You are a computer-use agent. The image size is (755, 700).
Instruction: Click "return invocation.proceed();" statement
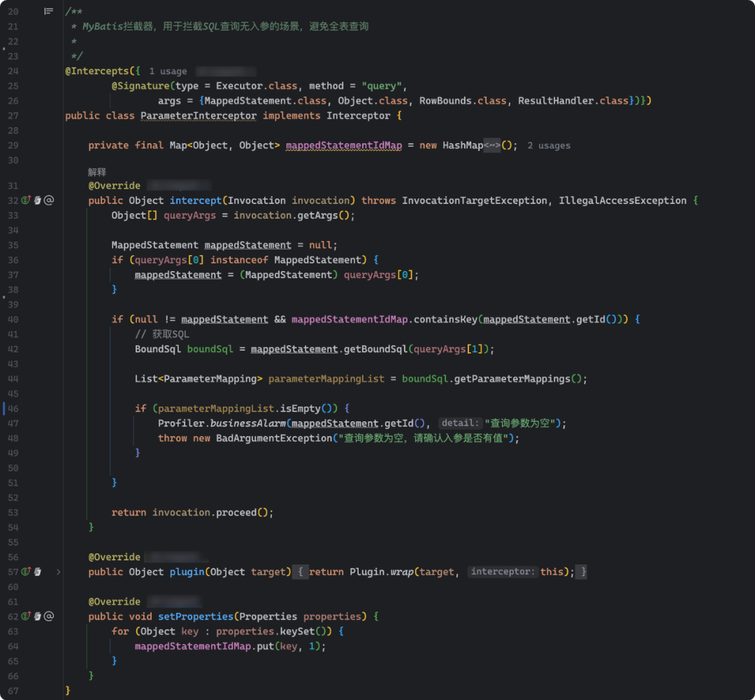click(x=193, y=512)
